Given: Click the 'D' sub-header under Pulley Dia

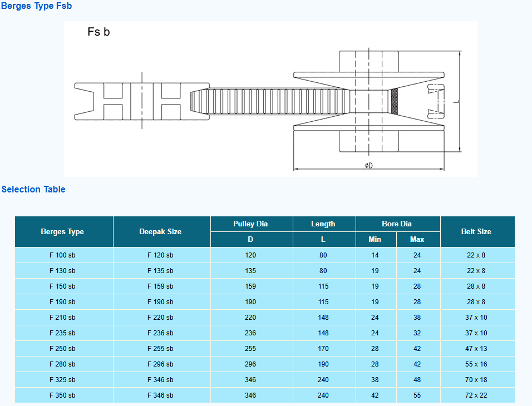Looking at the screenshot, I should pyautogui.click(x=250, y=240).
